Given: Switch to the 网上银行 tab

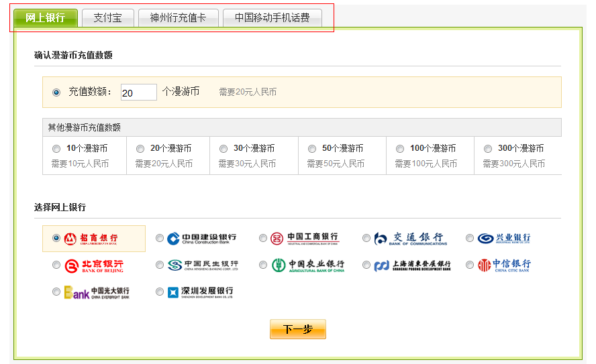Looking at the screenshot, I should click(x=46, y=18).
